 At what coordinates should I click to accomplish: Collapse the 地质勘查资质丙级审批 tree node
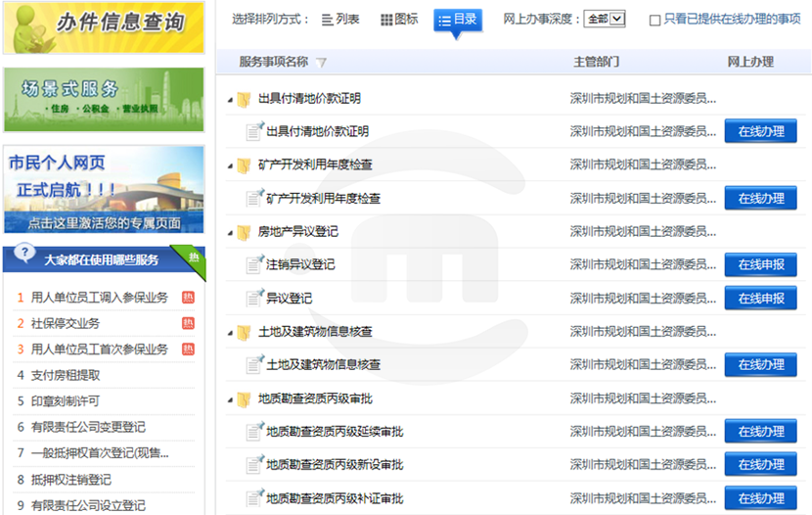[x=230, y=399]
